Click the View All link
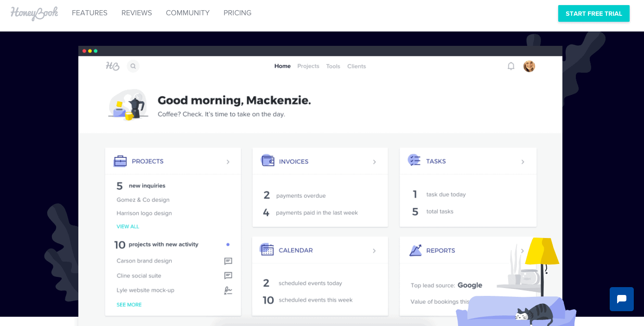 tap(128, 226)
